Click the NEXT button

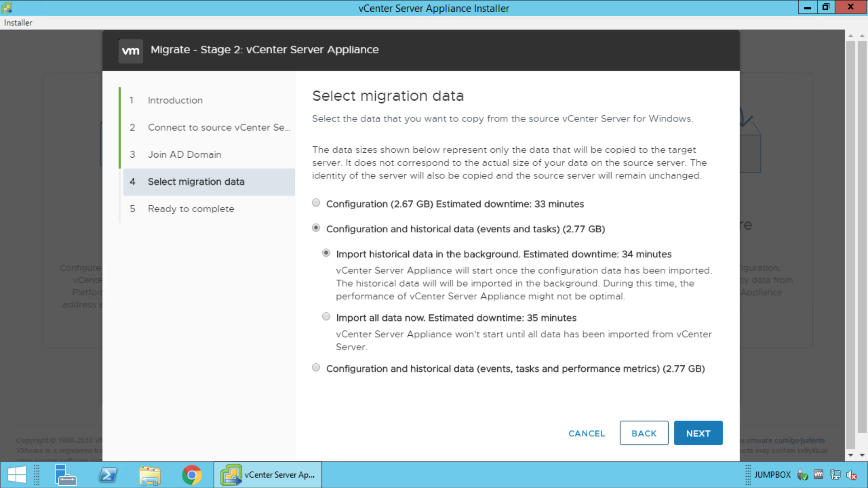point(698,433)
